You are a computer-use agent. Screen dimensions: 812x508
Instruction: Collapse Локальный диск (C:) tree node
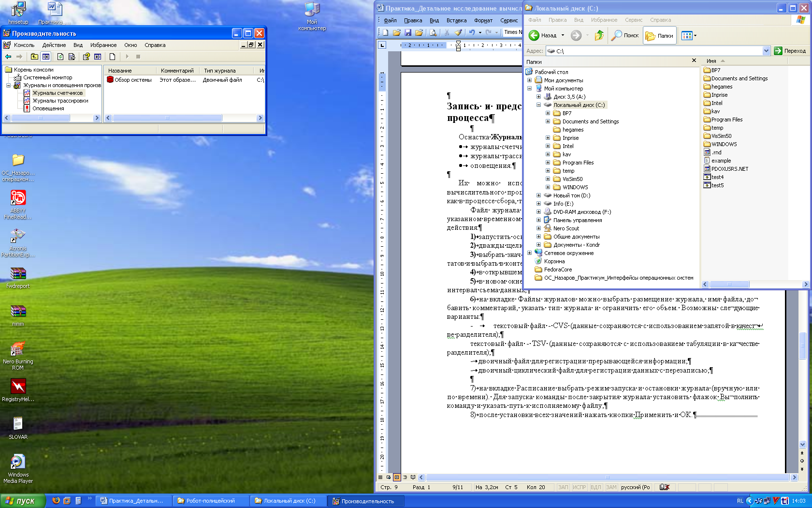[x=538, y=105]
